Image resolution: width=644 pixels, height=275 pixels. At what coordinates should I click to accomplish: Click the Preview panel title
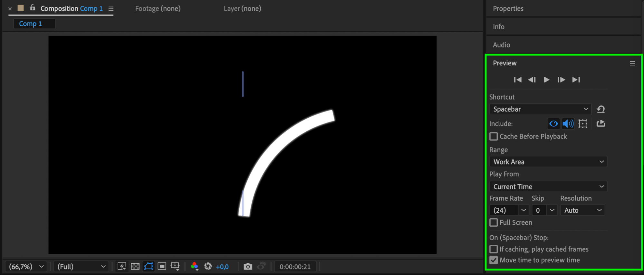tap(505, 63)
